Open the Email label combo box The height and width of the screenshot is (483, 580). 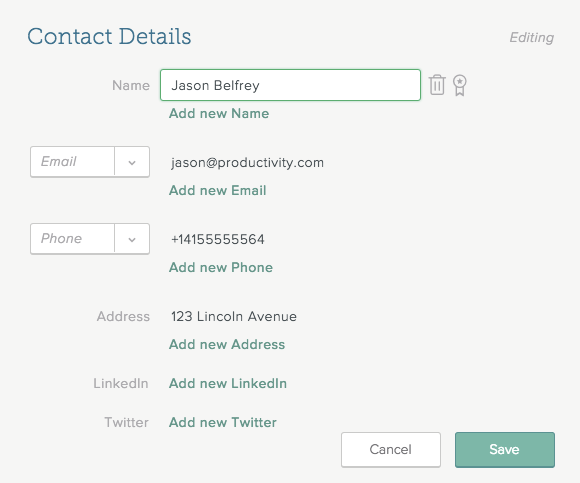pyautogui.click(x=90, y=162)
